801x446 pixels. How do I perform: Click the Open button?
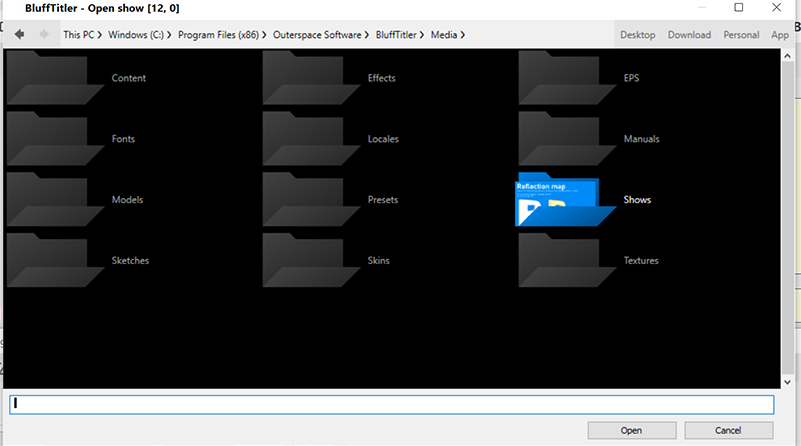[x=632, y=430]
